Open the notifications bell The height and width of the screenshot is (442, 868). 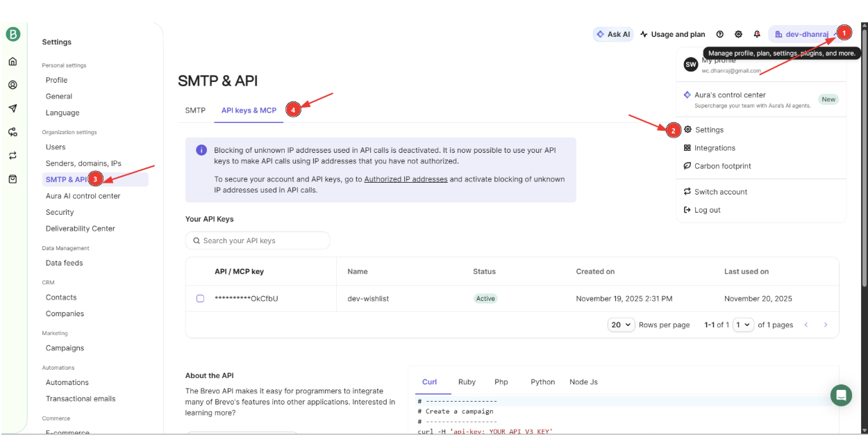[x=757, y=34]
